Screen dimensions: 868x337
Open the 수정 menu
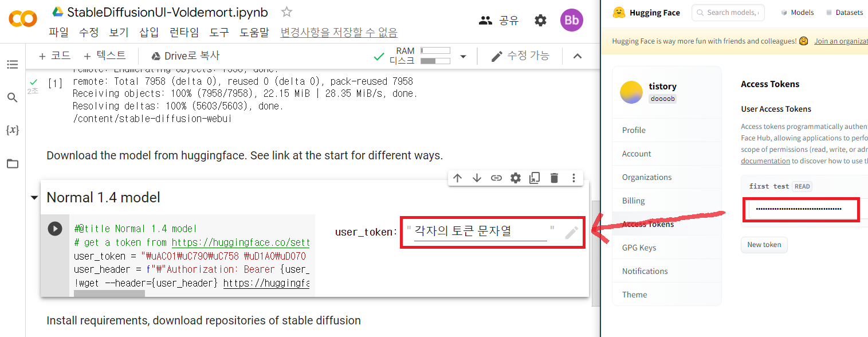(89, 33)
